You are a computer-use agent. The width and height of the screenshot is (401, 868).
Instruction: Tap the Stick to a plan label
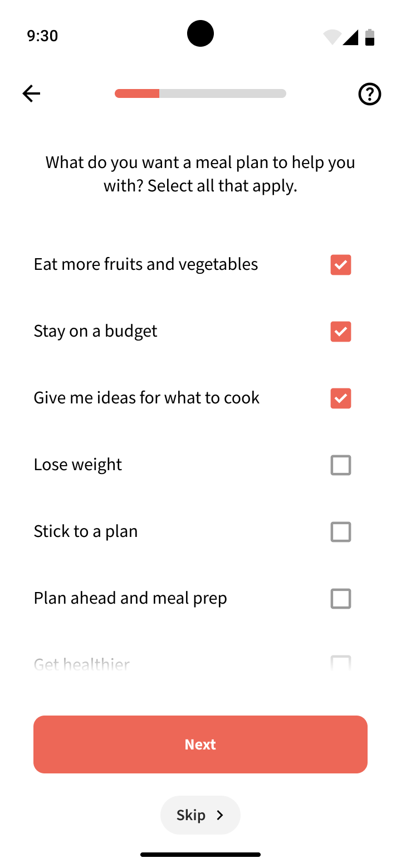click(x=86, y=531)
